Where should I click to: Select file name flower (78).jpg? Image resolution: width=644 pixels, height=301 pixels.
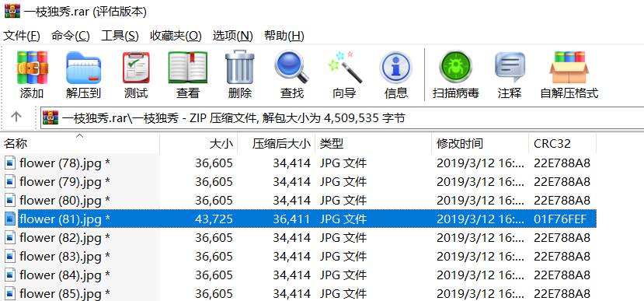coord(64,163)
